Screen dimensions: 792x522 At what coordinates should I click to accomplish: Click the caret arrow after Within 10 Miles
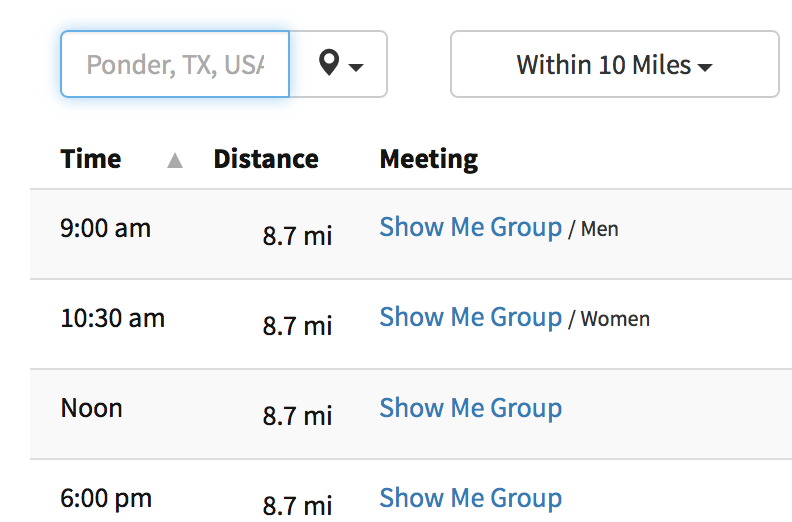pos(705,68)
